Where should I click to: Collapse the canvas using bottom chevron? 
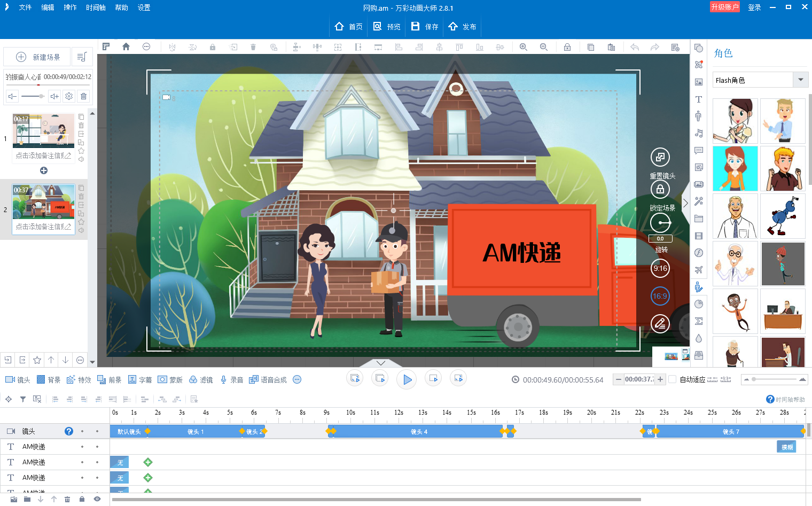pos(381,363)
